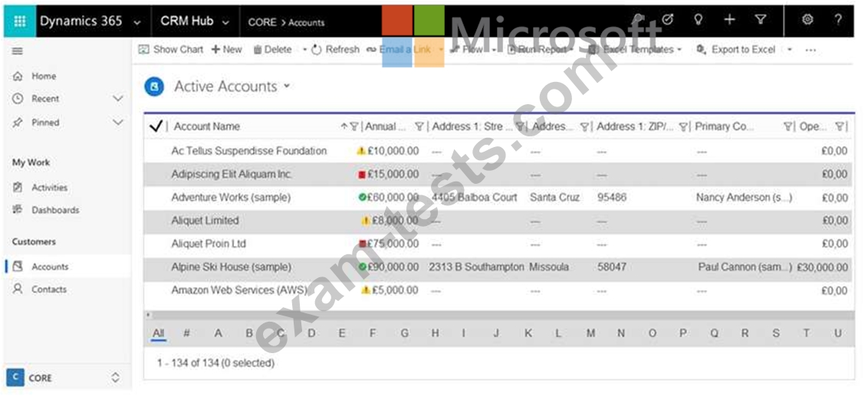
Task: Open the Active Accounts view dropdown
Action: coord(287,87)
